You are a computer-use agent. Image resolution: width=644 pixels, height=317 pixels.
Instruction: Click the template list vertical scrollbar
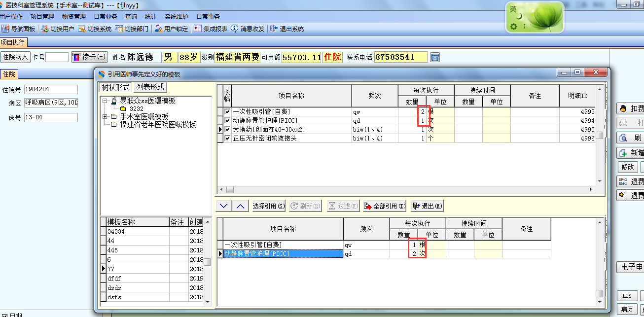[x=208, y=261]
